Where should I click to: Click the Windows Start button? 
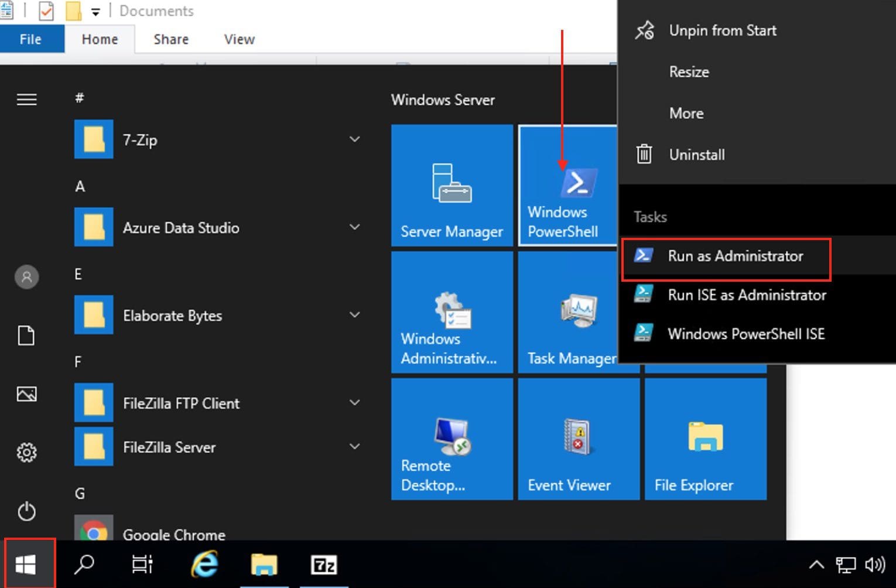[x=26, y=565]
